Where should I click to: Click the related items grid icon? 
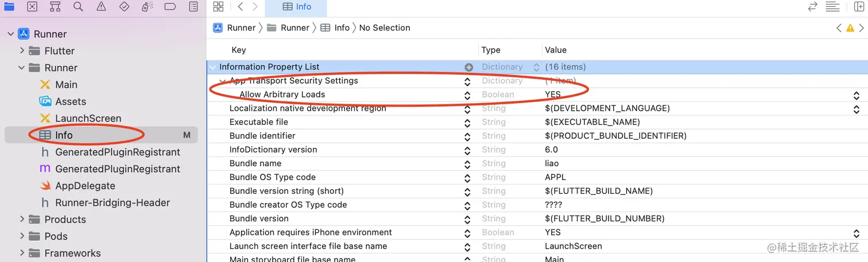click(x=218, y=7)
